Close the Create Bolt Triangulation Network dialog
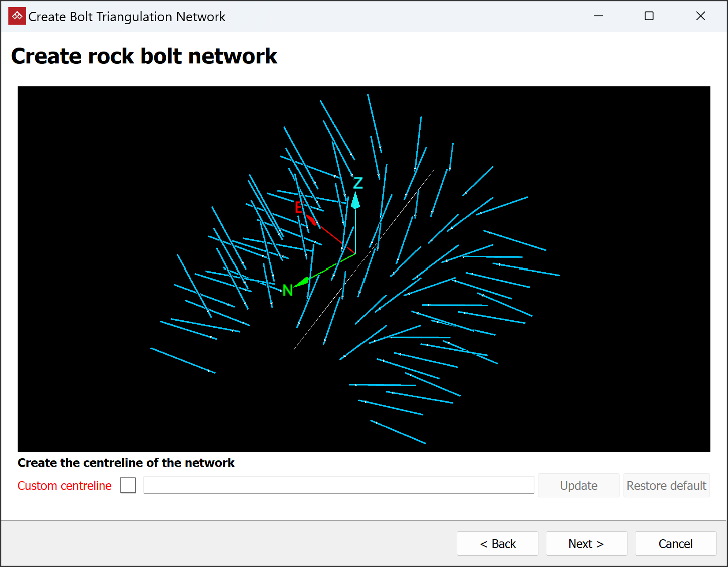This screenshot has width=728, height=567. (x=701, y=16)
